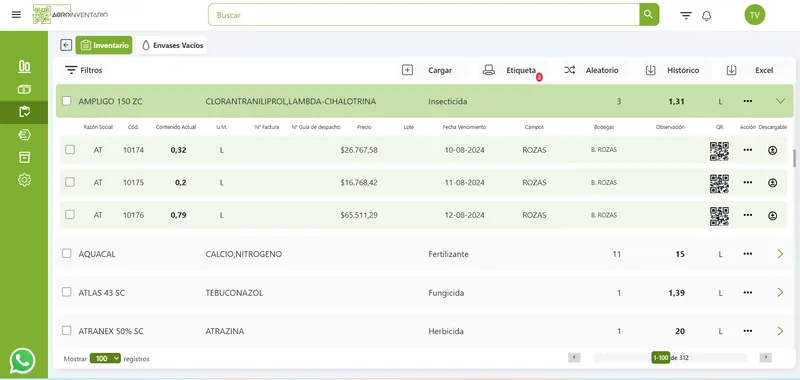The height and width of the screenshot is (380, 800).
Task: Open the sidebar money icon
Action: (24, 89)
